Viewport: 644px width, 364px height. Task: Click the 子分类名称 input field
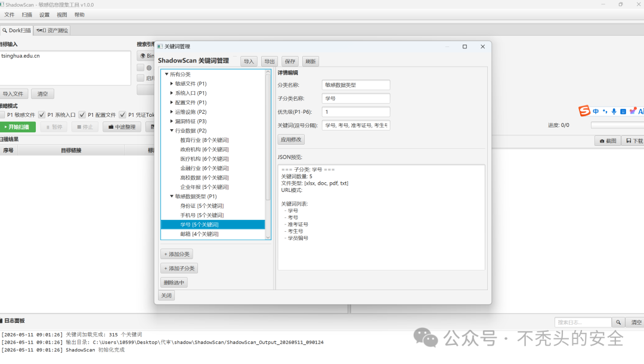coord(355,98)
